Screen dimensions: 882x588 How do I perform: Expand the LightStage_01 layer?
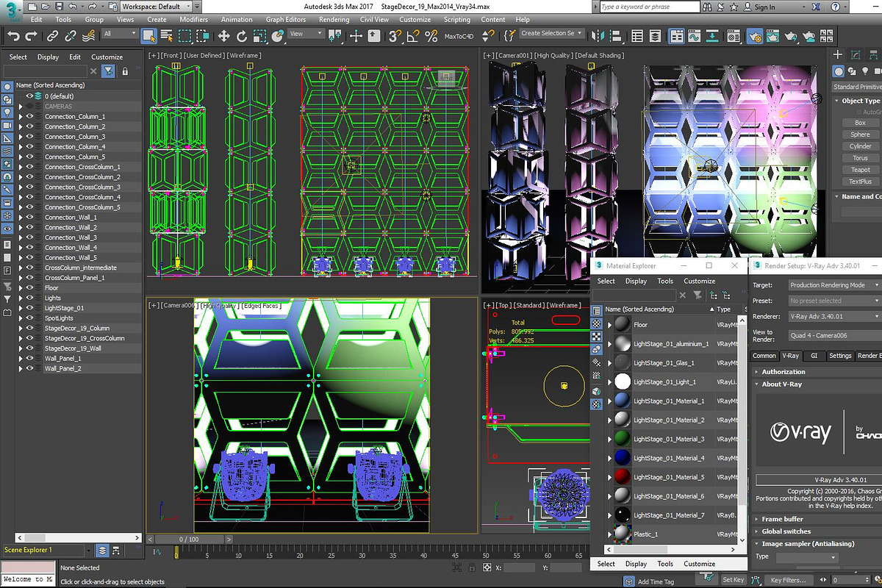pyautogui.click(x=21, y=308)
